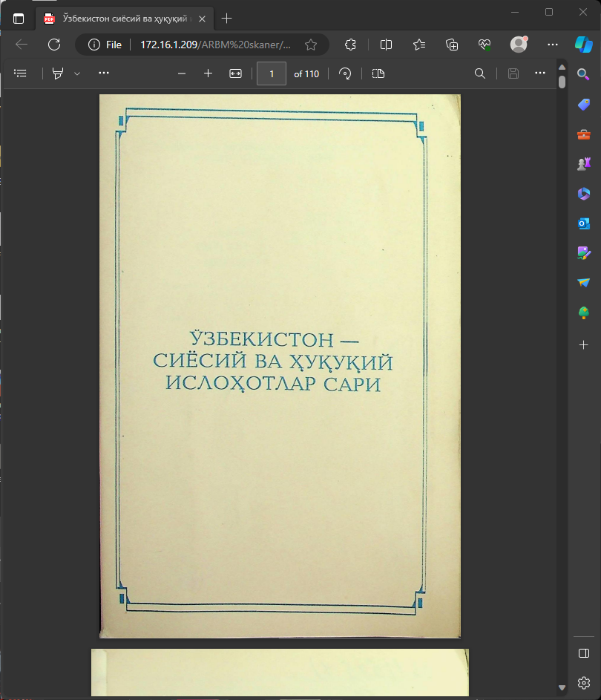This screenshot has width=601, height=700.
Task: Open PDF toolbar more options on right
Action: 540,73
